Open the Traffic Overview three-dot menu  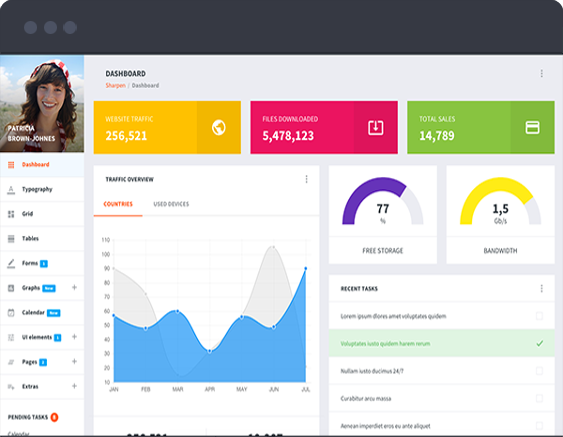[x=306, y=179]
